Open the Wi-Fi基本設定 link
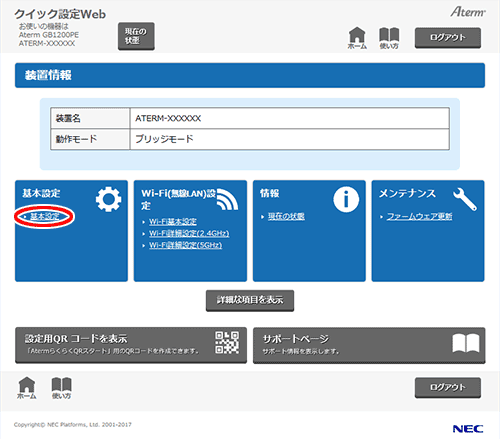The height and width of the screenshot is (439, 500). point(173,222)
